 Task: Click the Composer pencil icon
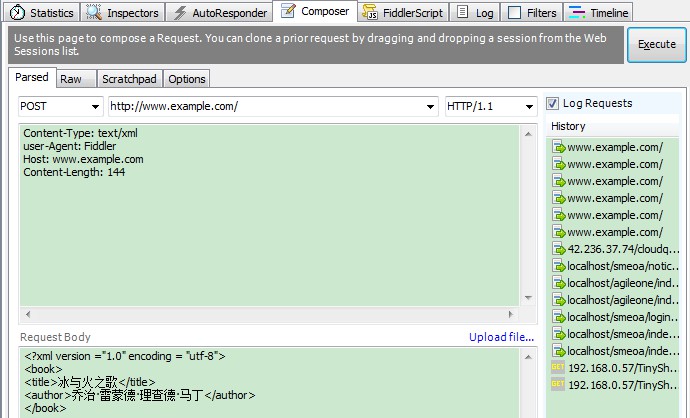288,11
